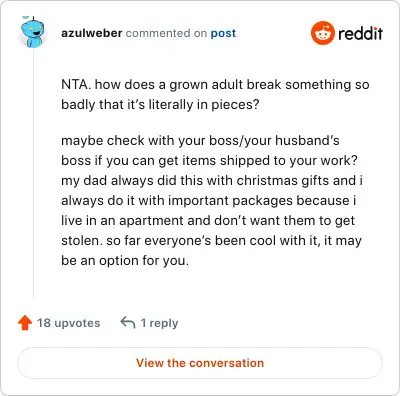
Task: Click the line starting "stolen. so far everyone's"
Action: click(x=211, y=241)
